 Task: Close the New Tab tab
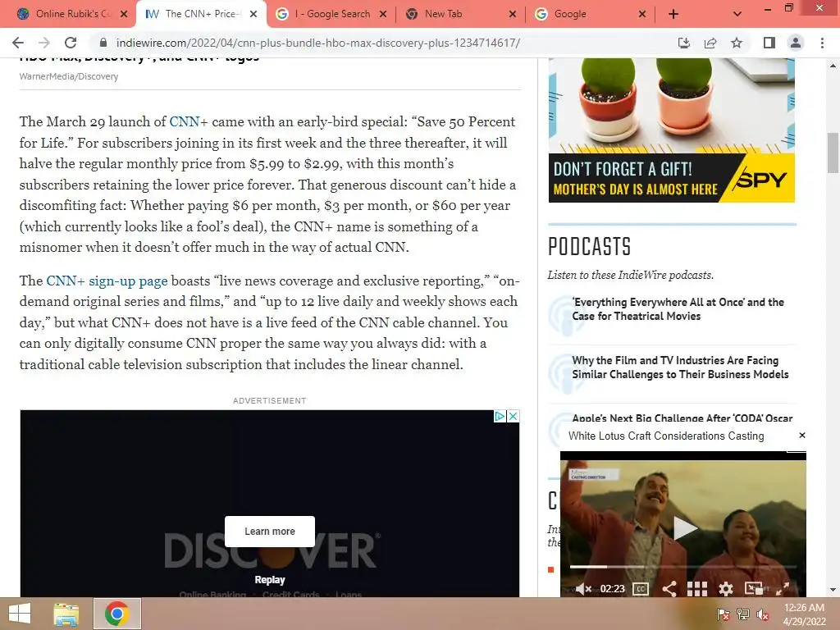click(x=513, y=14)
